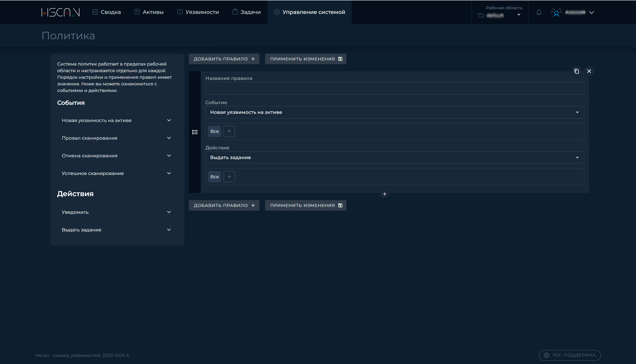The width and height of the screenshot is (636, 364).
Task: Go to the Уязвимости tab
Action: click(x=198, y=12)
